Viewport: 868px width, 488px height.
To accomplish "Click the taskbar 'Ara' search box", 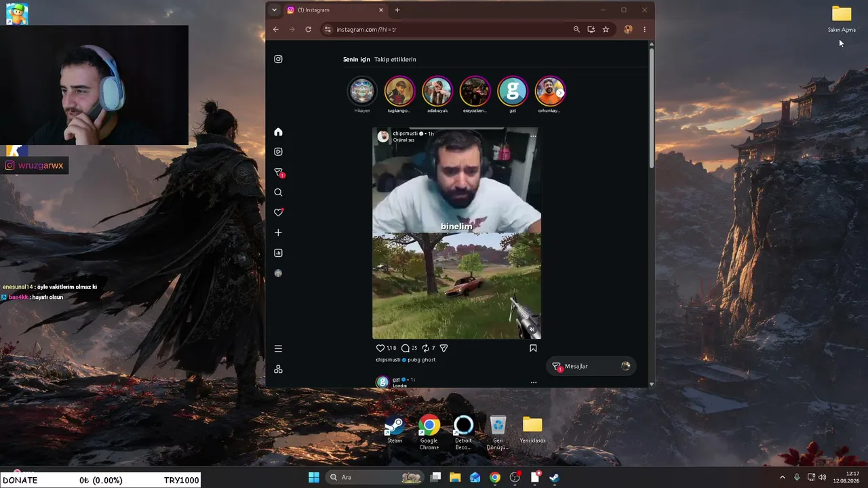I will tap(375, 477).
